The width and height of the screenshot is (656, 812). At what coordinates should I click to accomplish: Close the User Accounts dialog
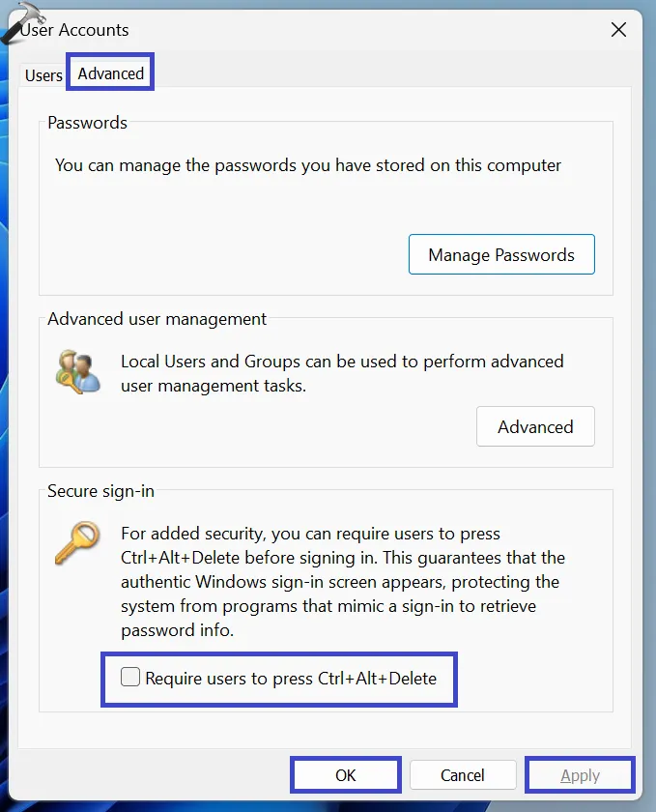pyautogui.click(x=619, y=30)
